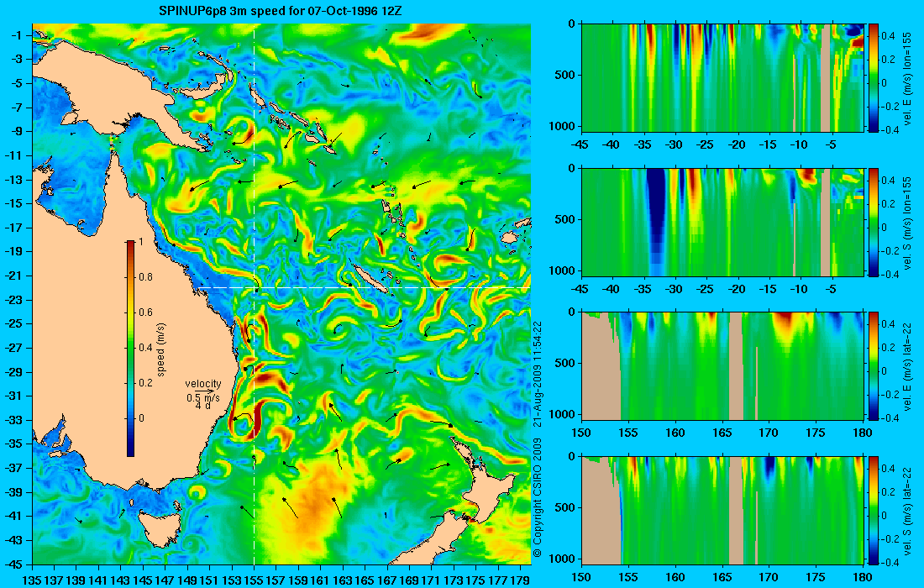Viewport: 924px width, 588px height.
Task: Click depth tick "500" on the top section plot
Action: click(565, 75)
